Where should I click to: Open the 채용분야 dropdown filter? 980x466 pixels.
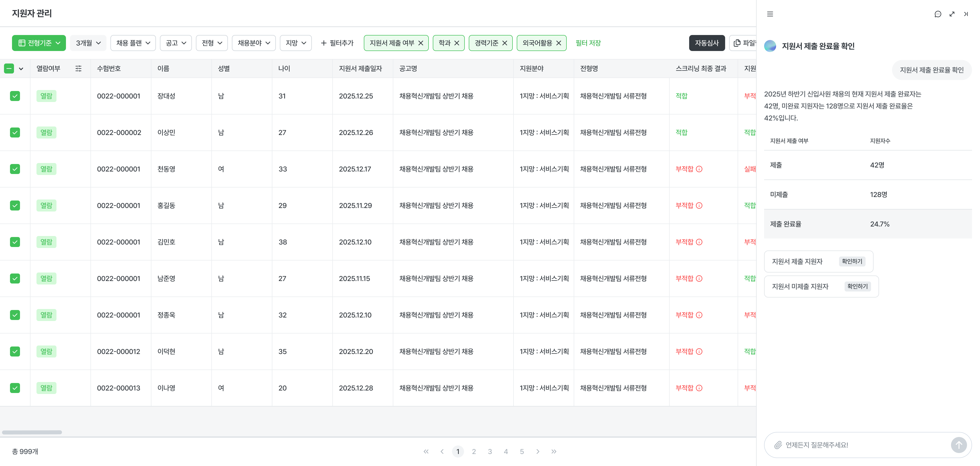click(254, 43)
